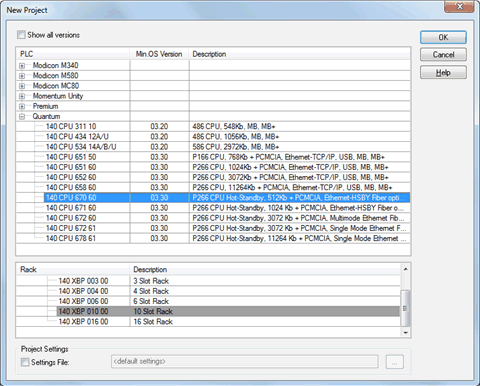Click the '10 Slot Rack' description
Screen dimensions: 480x386
[153, 311]
